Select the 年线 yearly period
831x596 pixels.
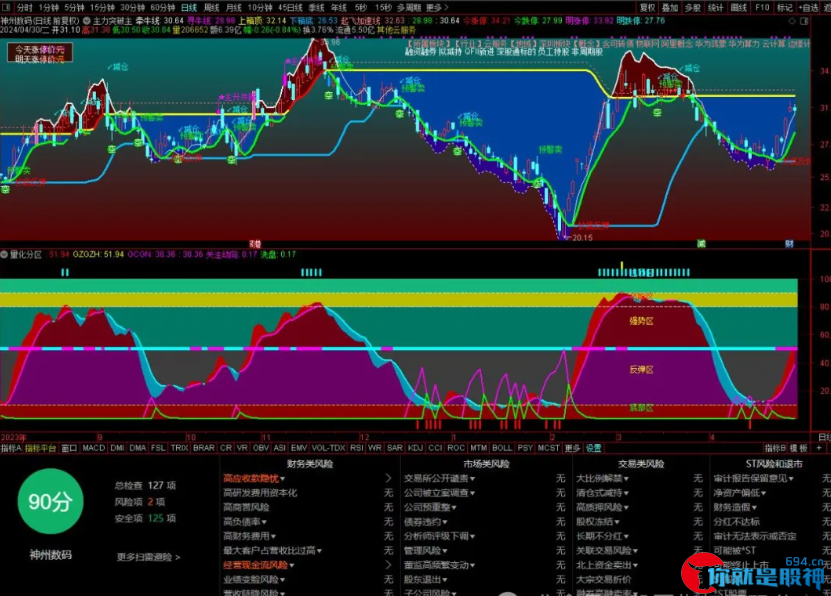pos(339,7)
